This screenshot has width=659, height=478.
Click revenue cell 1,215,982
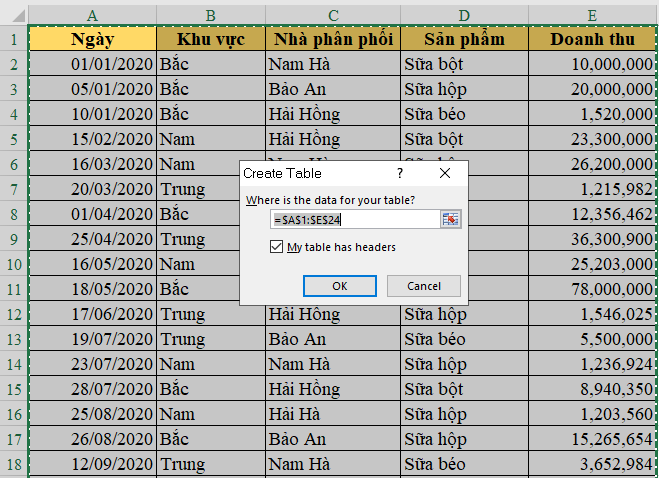[593, 189]
